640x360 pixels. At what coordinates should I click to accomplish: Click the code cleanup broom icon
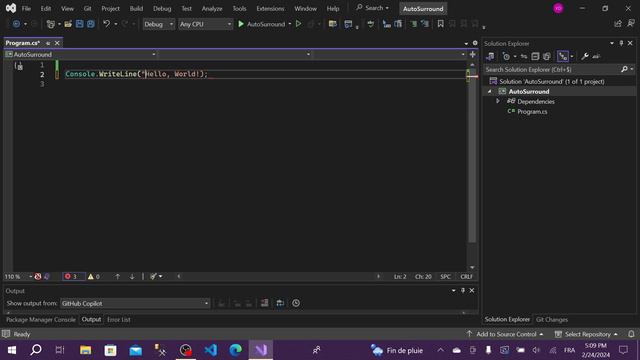[x=153, y=276]
